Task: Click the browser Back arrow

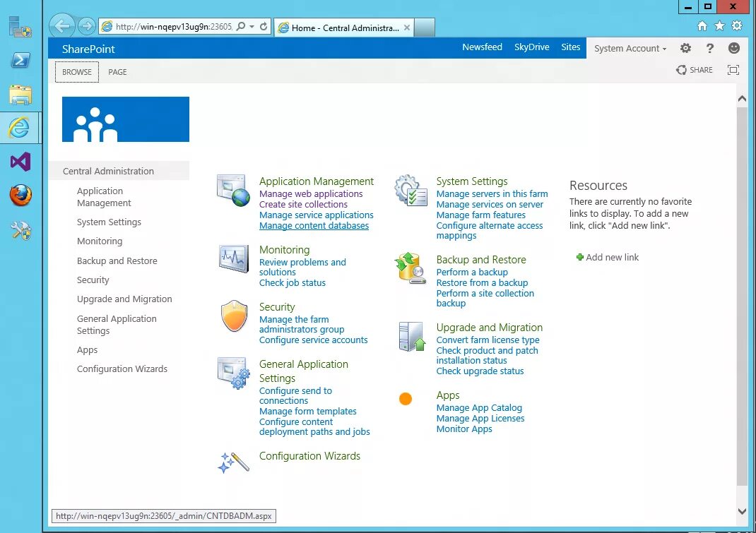Action: click(x=61, y=26)
